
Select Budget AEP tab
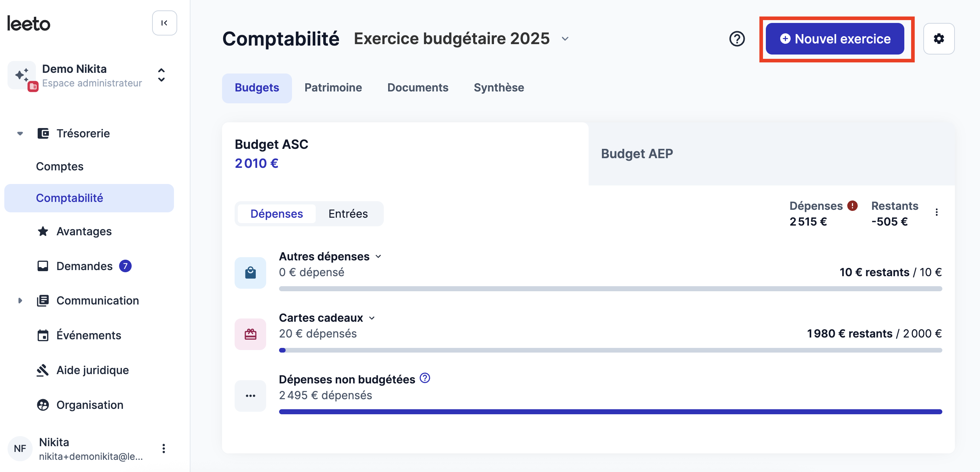tap(772, 154)
